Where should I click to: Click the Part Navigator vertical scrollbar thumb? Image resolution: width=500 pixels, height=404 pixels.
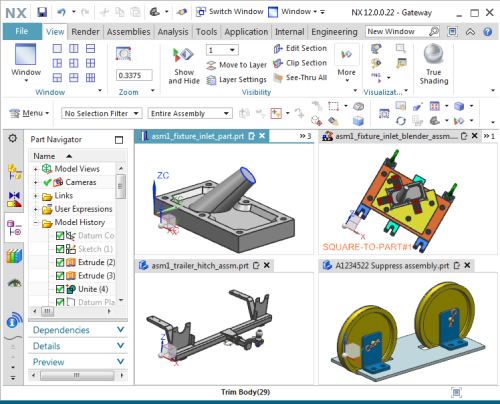[120, 186]
